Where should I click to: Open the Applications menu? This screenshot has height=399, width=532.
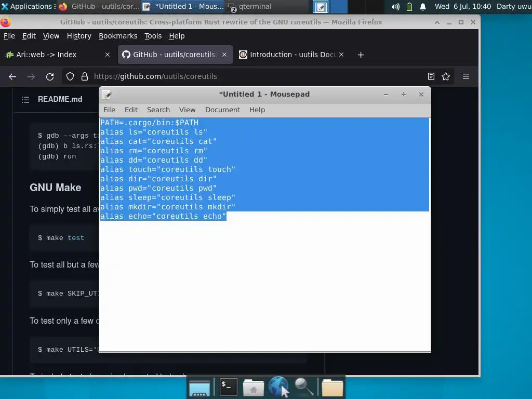29,6
